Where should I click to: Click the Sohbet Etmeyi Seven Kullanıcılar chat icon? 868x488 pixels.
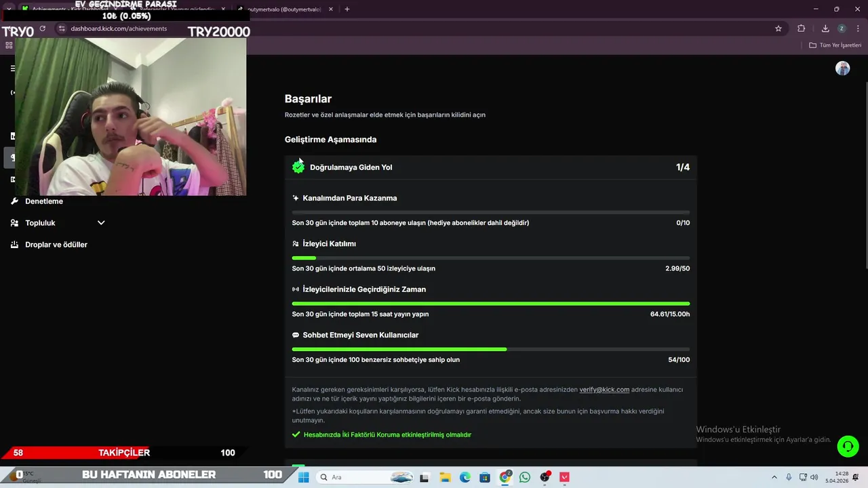tap(296, 335)
